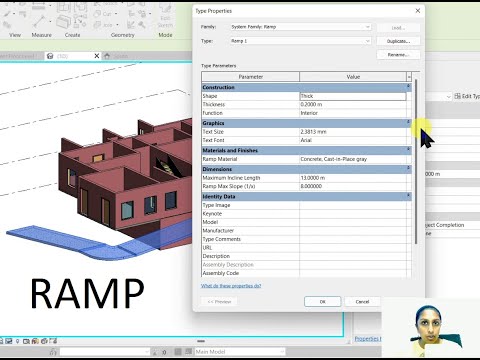480x360 pixels.
Task: Click the second gray icon left of Main Model
Action: click(189, 352)
